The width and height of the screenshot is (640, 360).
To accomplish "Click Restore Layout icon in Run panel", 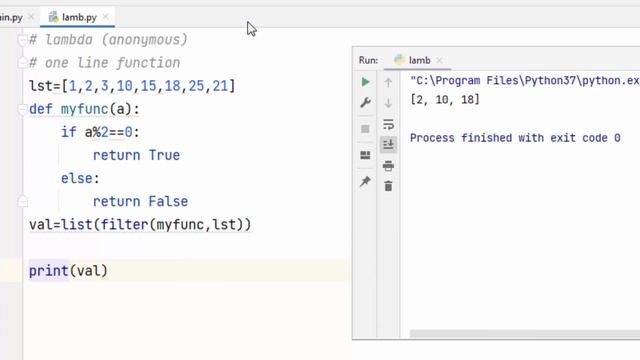I will coord(365,155).
